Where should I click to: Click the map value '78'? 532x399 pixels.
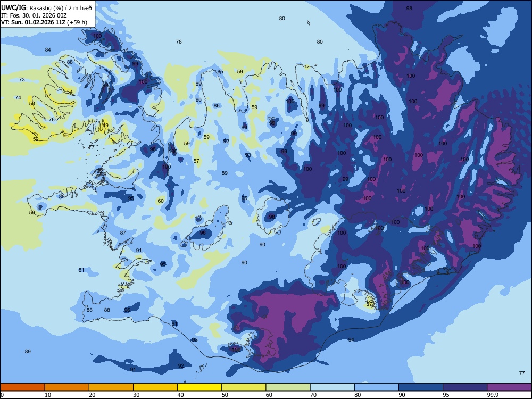(179, 42)
